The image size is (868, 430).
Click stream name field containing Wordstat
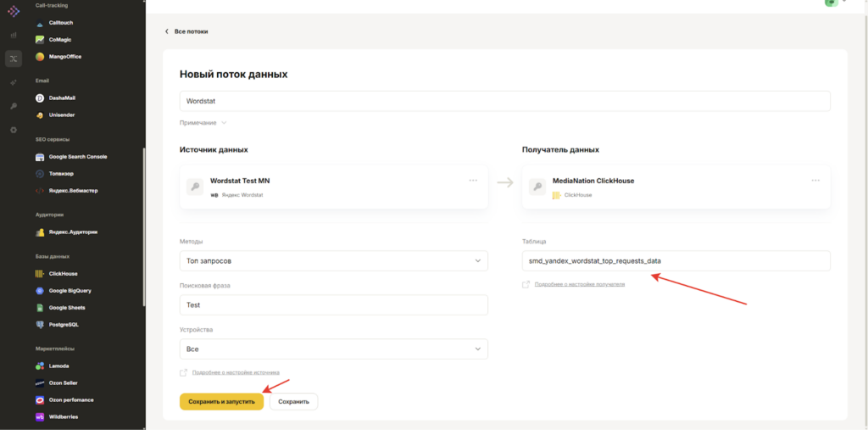(x=505, y=102)
